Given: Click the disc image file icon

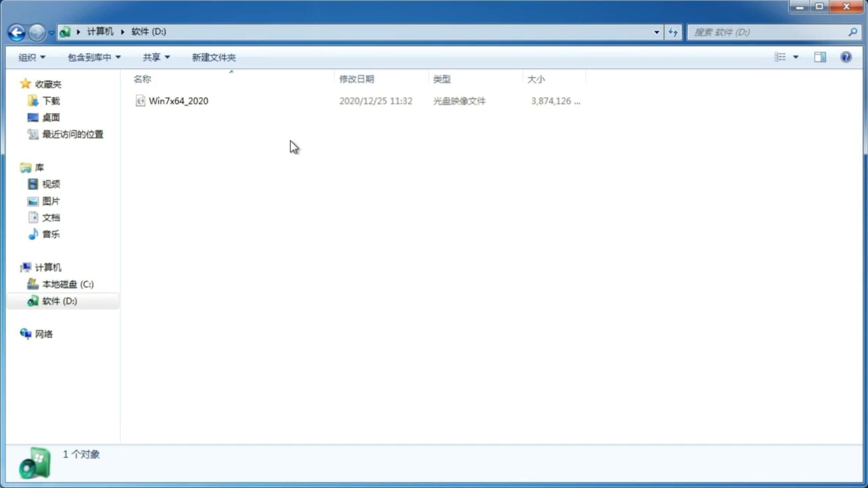Looking at the screenshot, I should pyautogui.click(x=140, y=100).
